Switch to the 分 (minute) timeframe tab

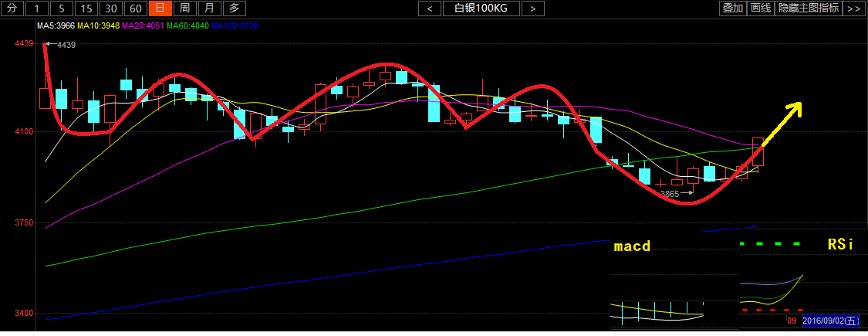click(12, 8)
